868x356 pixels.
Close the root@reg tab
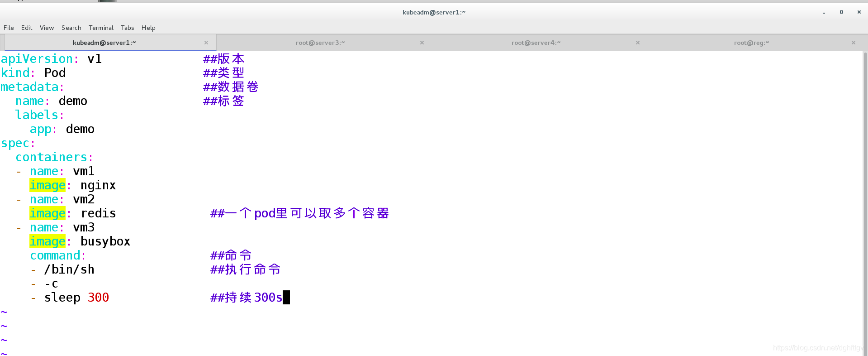click(x=854, y=43)
